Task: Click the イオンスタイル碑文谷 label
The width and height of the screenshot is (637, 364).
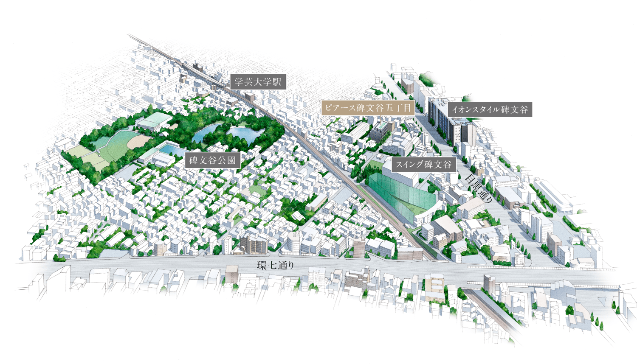Action: (490, 109)
